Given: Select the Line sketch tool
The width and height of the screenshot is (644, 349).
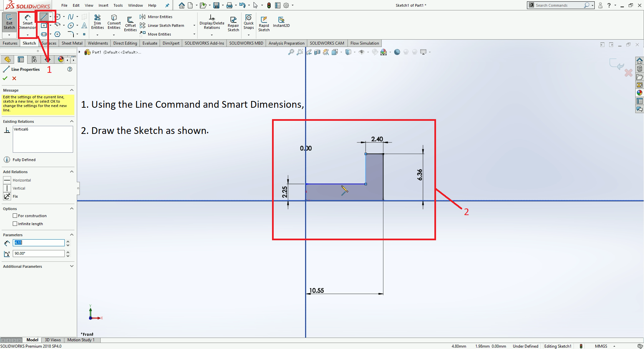Looking at the screenshot, I should point(44,17).
